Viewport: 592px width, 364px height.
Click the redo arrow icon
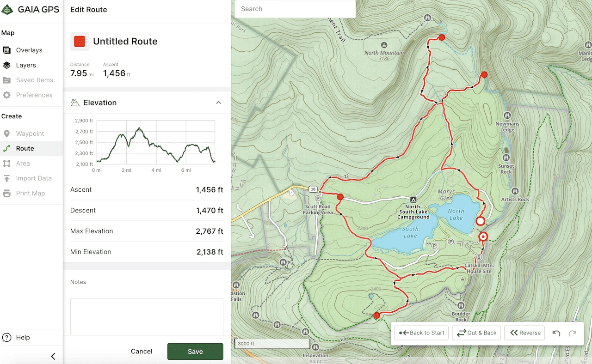click(x=573, y=333)
